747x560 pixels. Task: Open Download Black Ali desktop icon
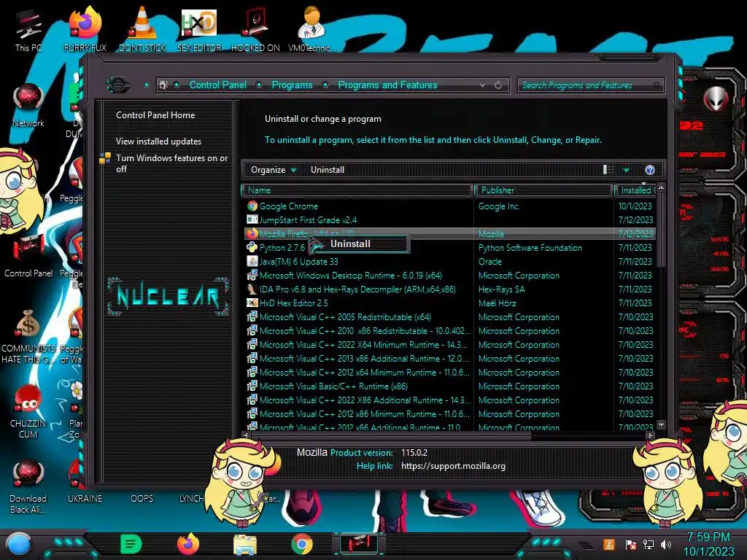click(28, 487)
